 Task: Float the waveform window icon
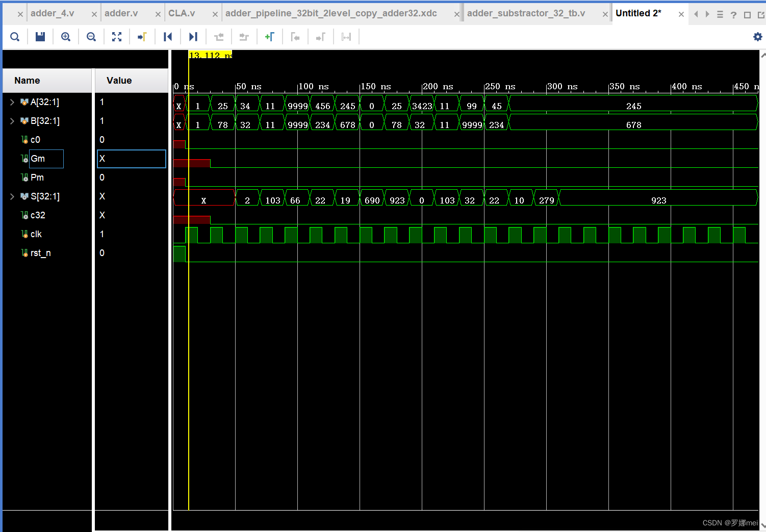pyautogui.click(x=761, y=15)
